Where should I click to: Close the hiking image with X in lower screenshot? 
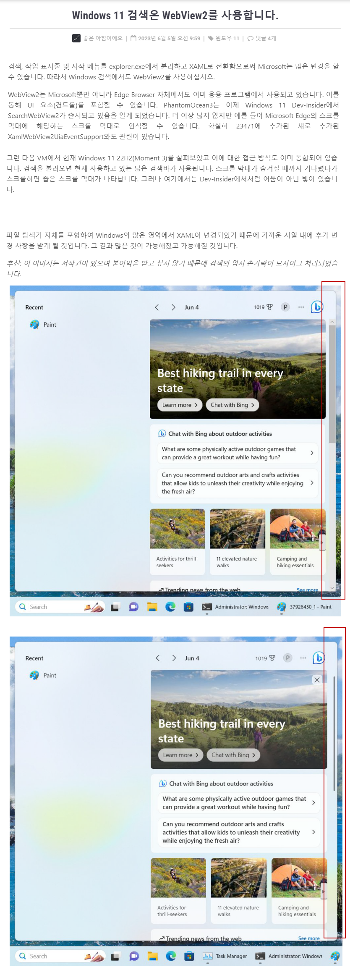point(317,680)
